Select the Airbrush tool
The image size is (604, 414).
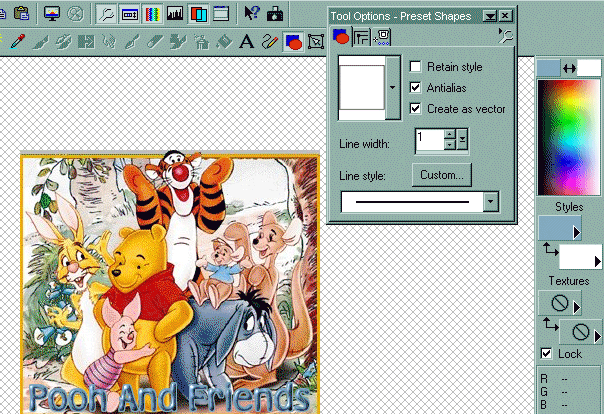pos(201,42)
